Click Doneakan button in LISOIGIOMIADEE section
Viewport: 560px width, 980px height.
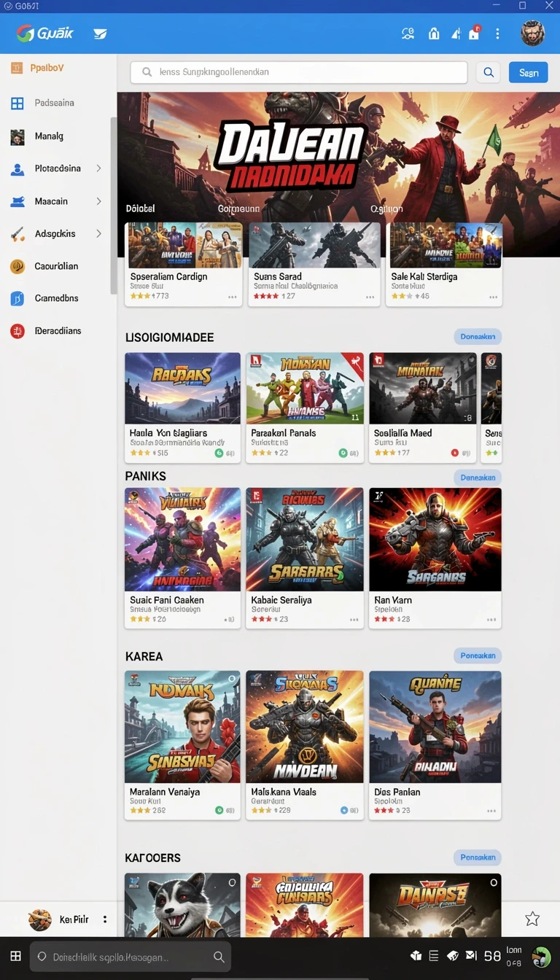tap(478, 337)
